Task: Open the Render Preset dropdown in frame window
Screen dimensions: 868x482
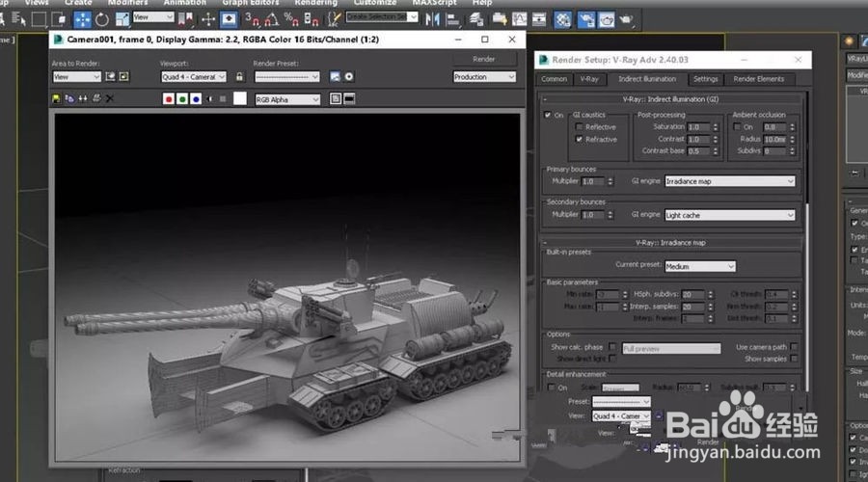Action: (286, 77)
